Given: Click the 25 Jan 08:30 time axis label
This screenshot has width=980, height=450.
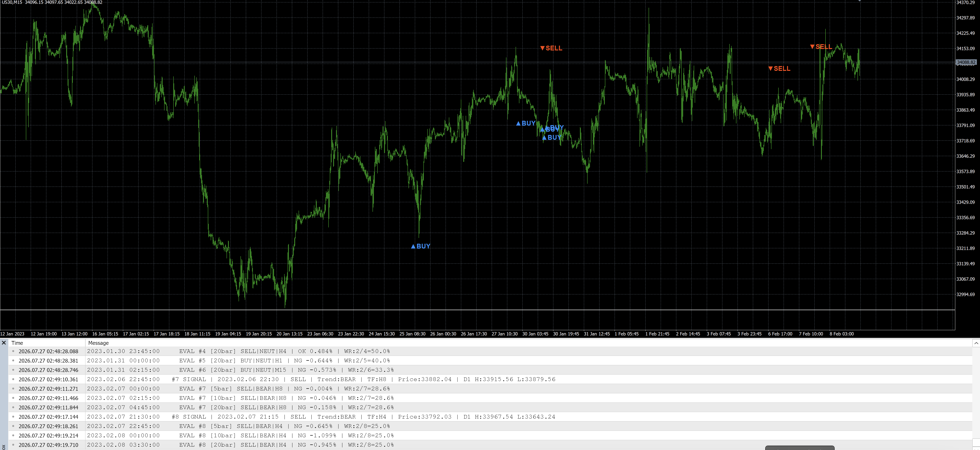Looking at the screenshot, I should [412, 334].
